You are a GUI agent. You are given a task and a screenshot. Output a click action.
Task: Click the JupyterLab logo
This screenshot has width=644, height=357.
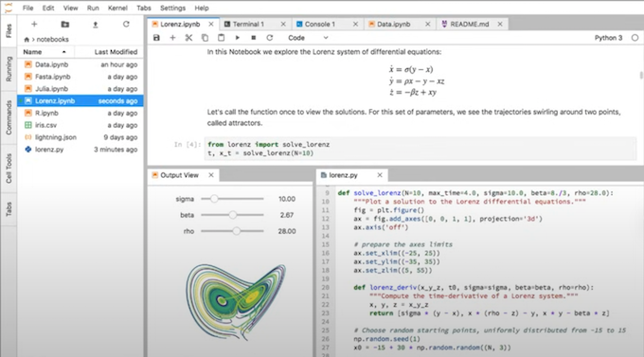click(x=9, y=8)
